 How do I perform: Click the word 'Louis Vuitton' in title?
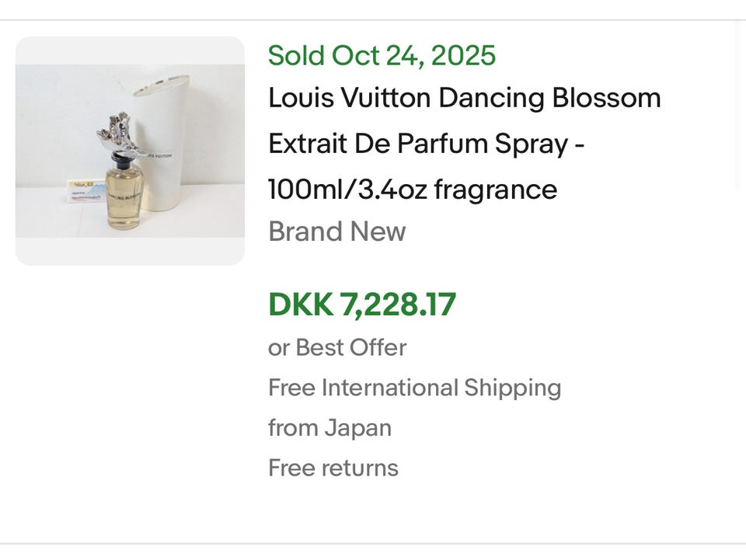coord(350,99)
